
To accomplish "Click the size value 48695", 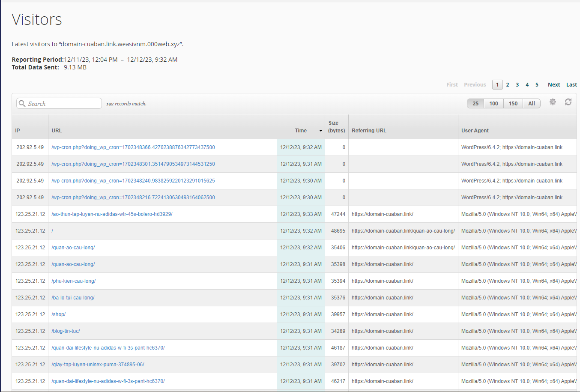I will (x=338, y=231).
